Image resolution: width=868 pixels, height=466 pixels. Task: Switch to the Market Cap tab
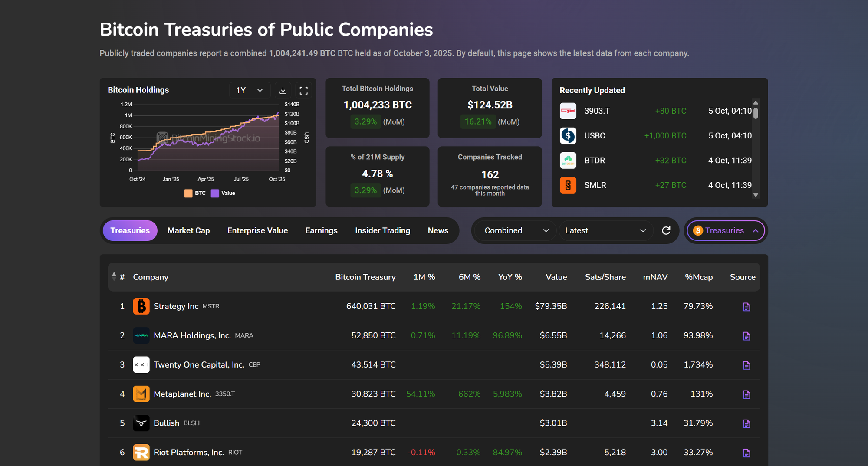tap(188, 230)
